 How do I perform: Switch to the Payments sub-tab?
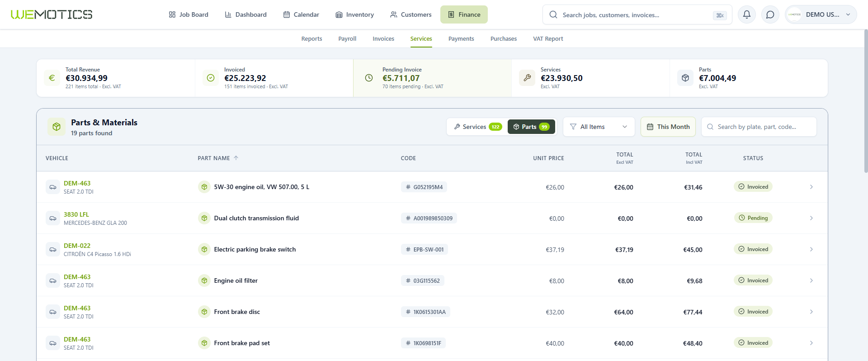pyautogui.click(x=461, y=39)
